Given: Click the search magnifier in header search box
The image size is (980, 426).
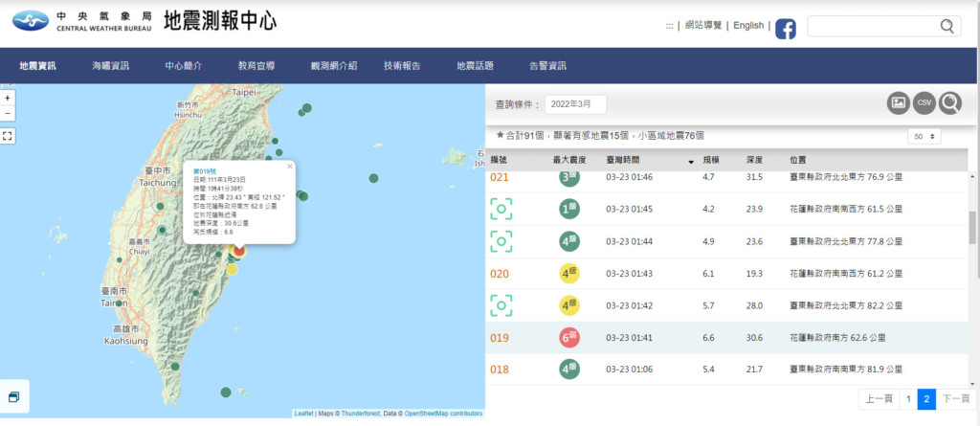Looking at the screenshot, I should pyautogui.click(x=947, y=27).
